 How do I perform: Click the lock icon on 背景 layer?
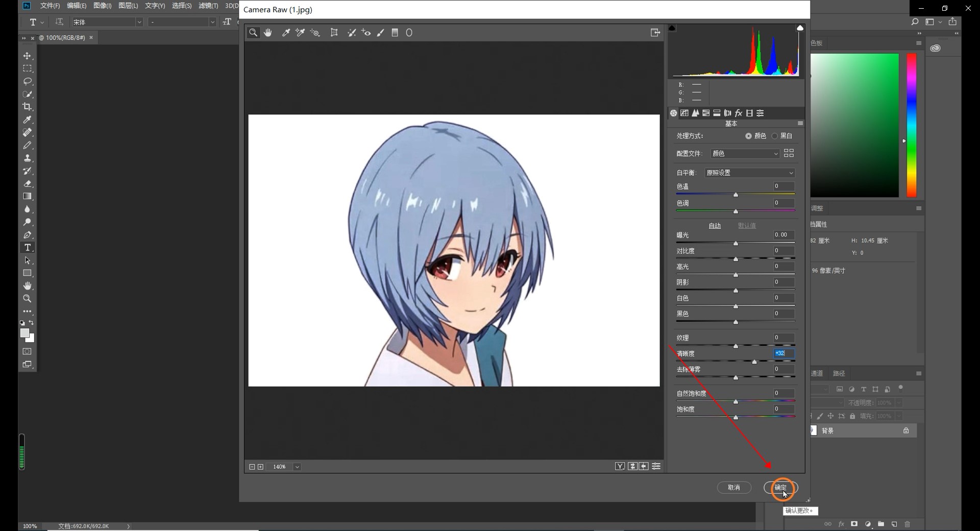[x=906, y=430]
